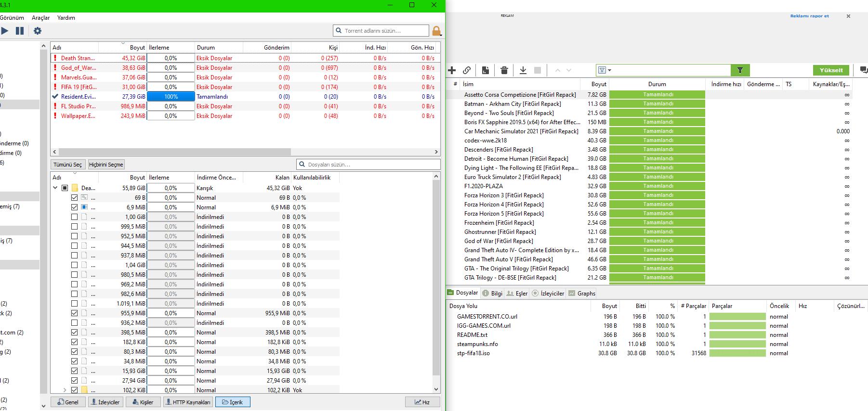Click the chain-link icon to add torrent from URL

pyautogui.click(x=467, y=70)
